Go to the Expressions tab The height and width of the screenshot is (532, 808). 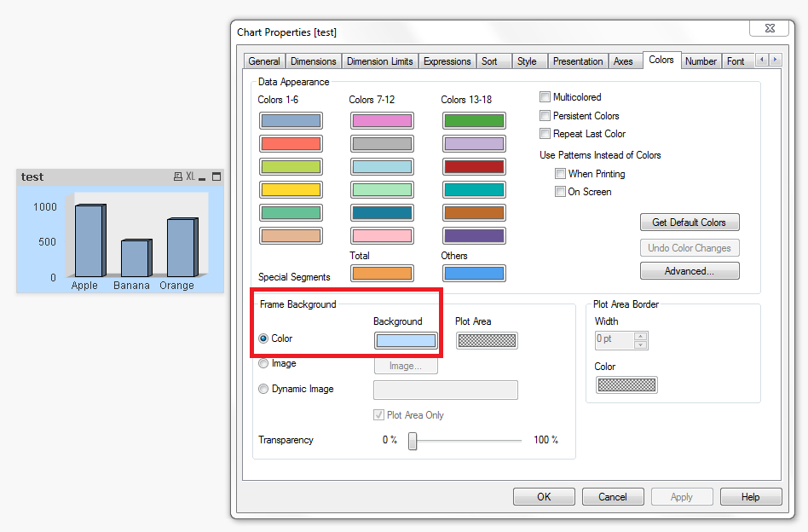coord(447,61)
